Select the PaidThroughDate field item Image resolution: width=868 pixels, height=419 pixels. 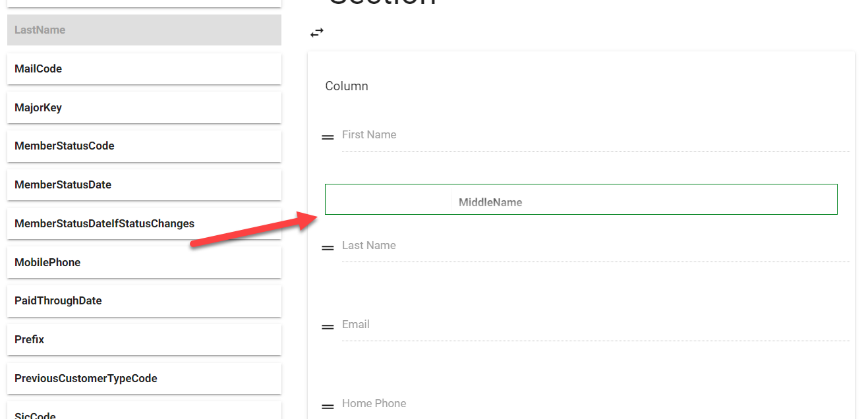144,301
